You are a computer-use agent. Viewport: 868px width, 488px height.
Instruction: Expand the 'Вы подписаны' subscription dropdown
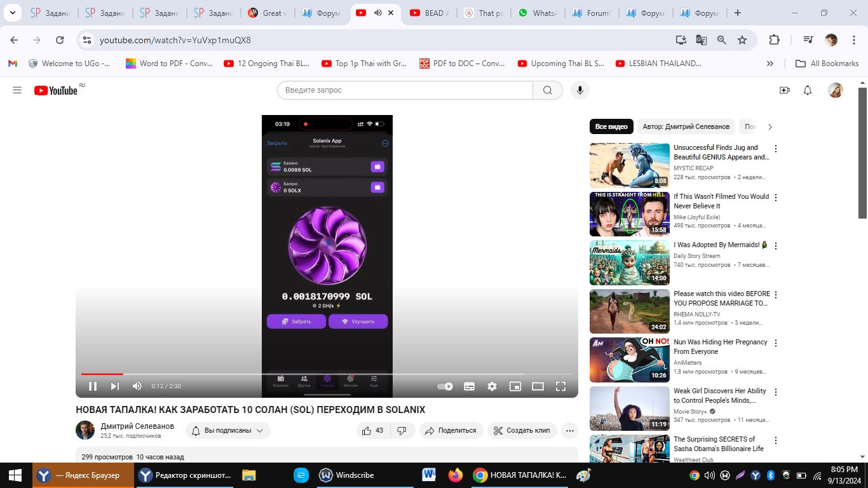(228, 430)
